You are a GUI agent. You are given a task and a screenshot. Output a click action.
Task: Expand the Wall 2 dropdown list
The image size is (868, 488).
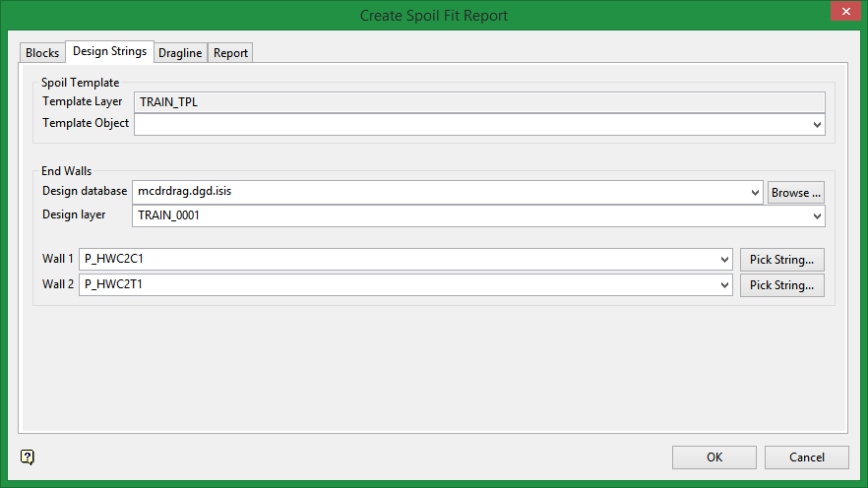click(725, 285)
